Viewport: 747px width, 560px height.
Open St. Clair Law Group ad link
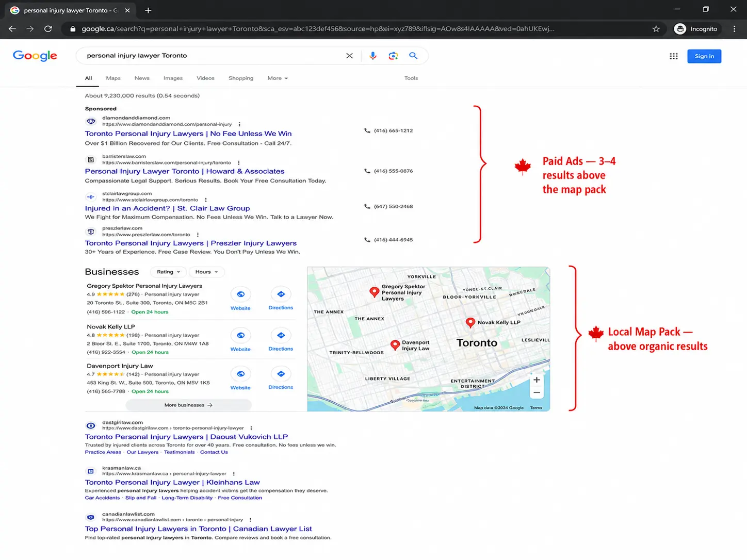(167, 208)
